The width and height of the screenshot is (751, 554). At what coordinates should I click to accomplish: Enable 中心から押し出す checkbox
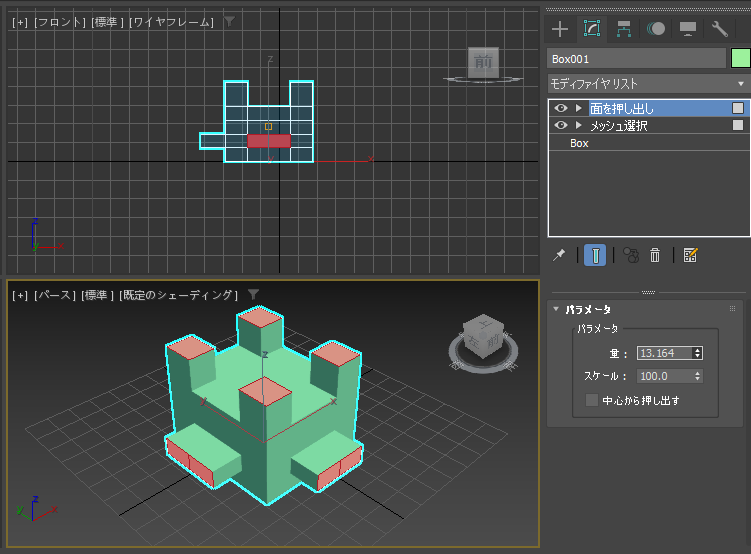point(592,400)
